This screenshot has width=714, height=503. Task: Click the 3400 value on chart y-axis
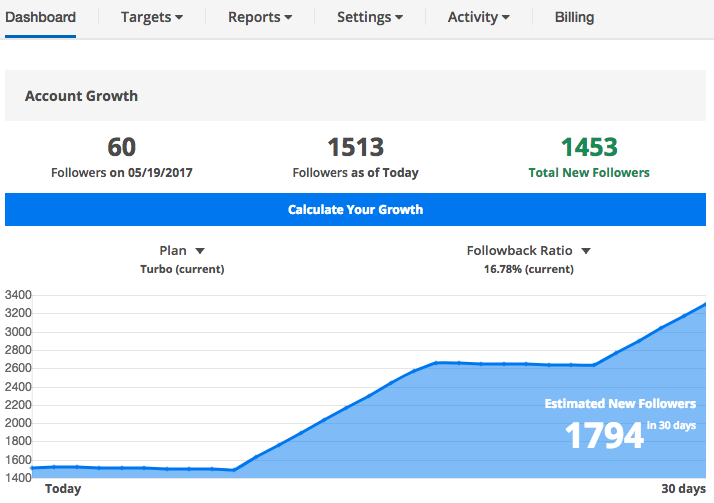18,295
